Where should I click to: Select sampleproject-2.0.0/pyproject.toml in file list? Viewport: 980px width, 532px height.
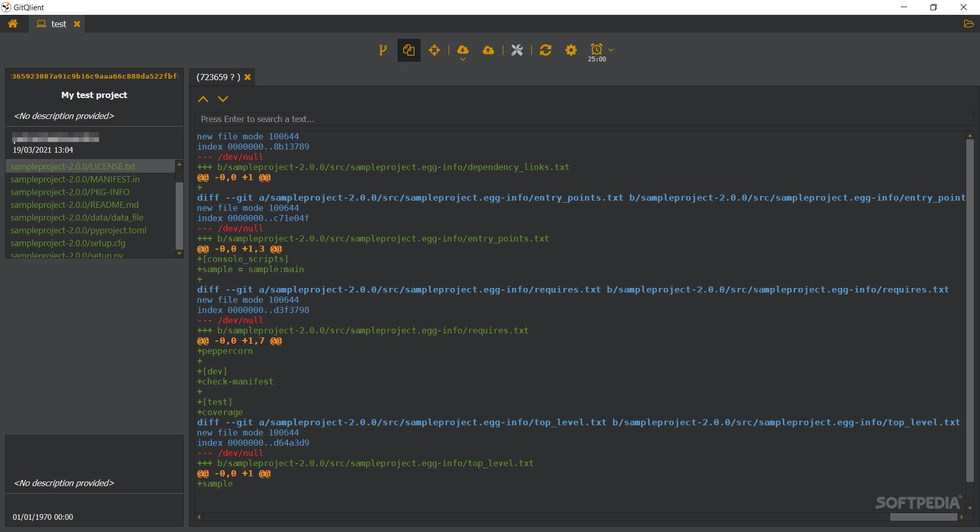[90, 230]
